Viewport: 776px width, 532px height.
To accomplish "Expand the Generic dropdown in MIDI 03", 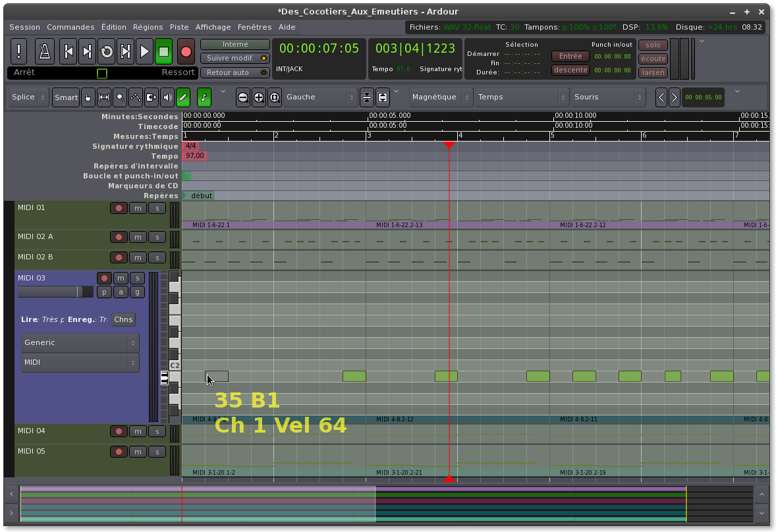I will point(80,342).
